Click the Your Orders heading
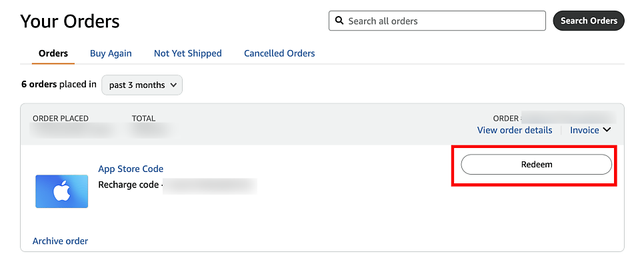This screenshot has width=644, height=256. click(70, 21)
